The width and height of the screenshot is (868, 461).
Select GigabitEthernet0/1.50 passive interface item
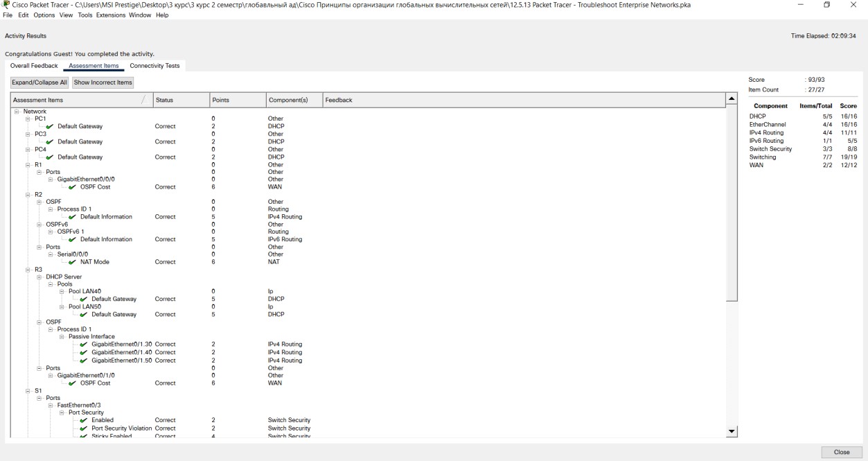point(121,360)
